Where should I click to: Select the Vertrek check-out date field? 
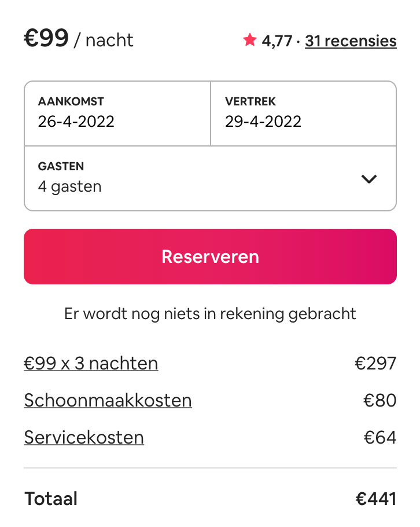(303, 113)
